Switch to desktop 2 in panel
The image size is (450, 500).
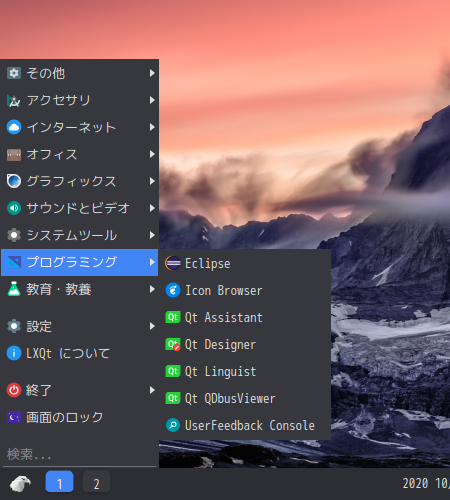(96, 482)
